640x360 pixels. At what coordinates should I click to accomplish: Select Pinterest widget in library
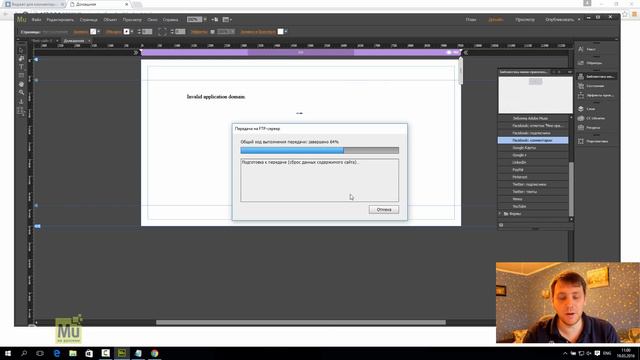click(533, 177)
